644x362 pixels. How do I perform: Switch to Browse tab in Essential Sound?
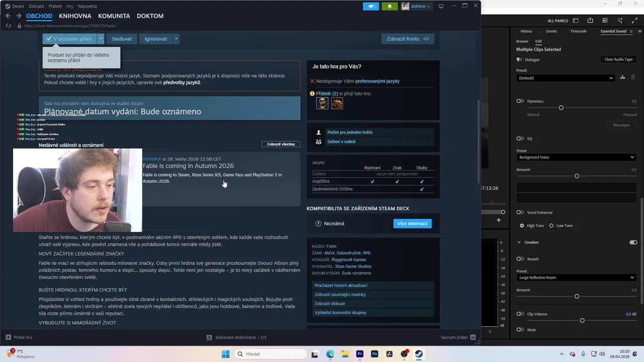(522, 41)
